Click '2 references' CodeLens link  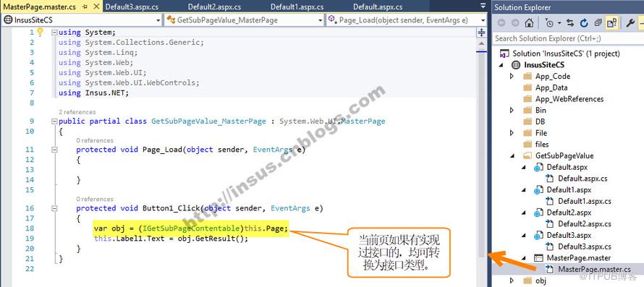coord(77,111)
